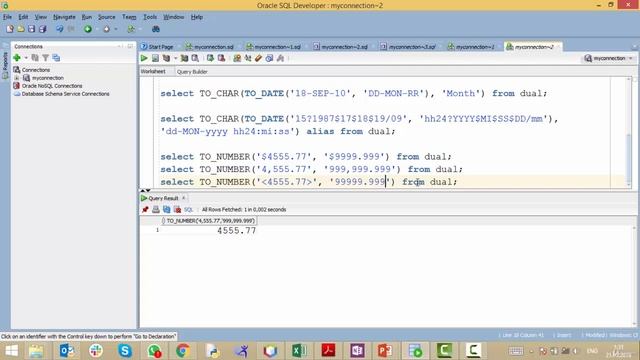Click the Rollback icon in worksheet toolbar
Viewport: 640px width, 360px height.
[221, 58]
